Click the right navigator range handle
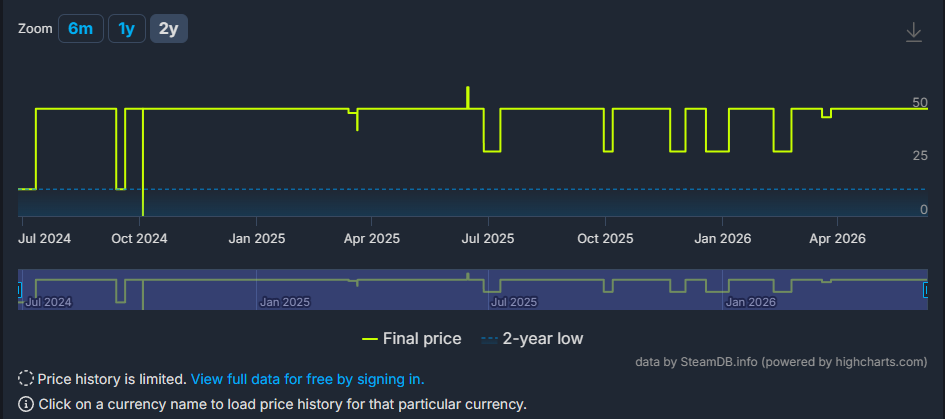The width and height of the screenshot is (945, 419). click(x=927, y=290)
